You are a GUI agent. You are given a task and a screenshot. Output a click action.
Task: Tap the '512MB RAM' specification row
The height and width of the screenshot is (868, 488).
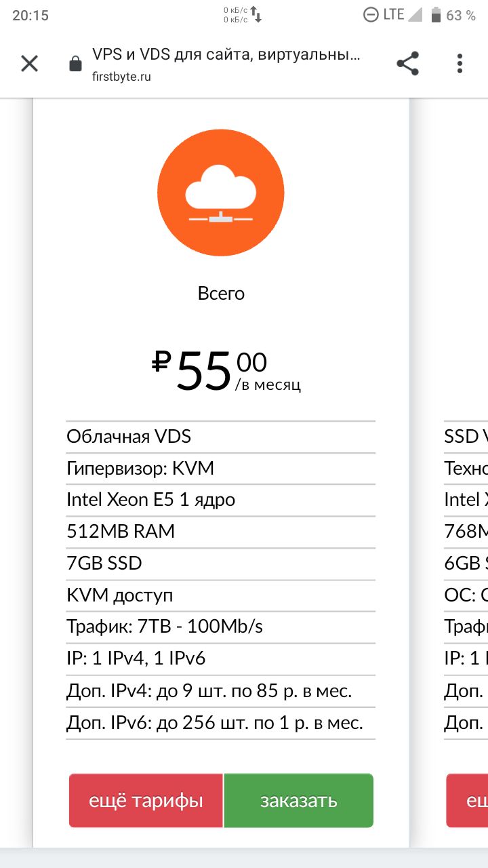click(220, 532)
